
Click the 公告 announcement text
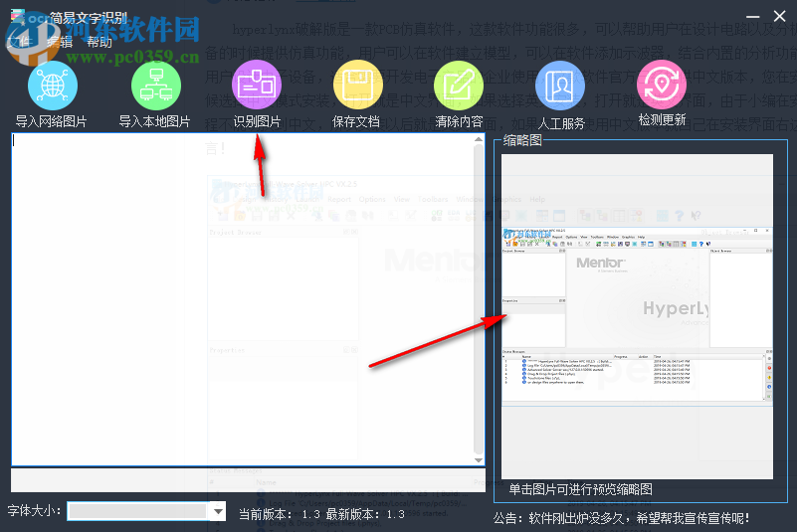(x=621, y=518)
